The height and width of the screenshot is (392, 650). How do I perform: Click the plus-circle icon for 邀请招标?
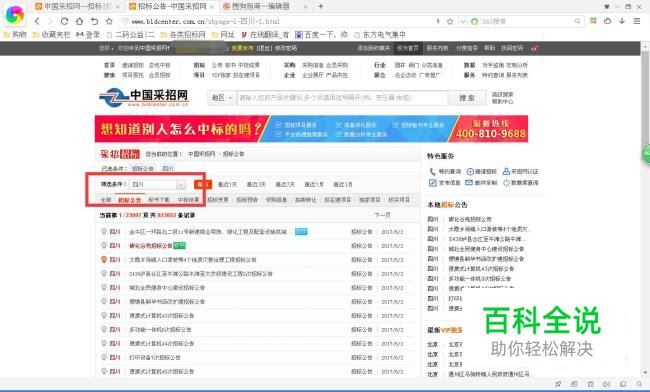(x=470, y=172)
